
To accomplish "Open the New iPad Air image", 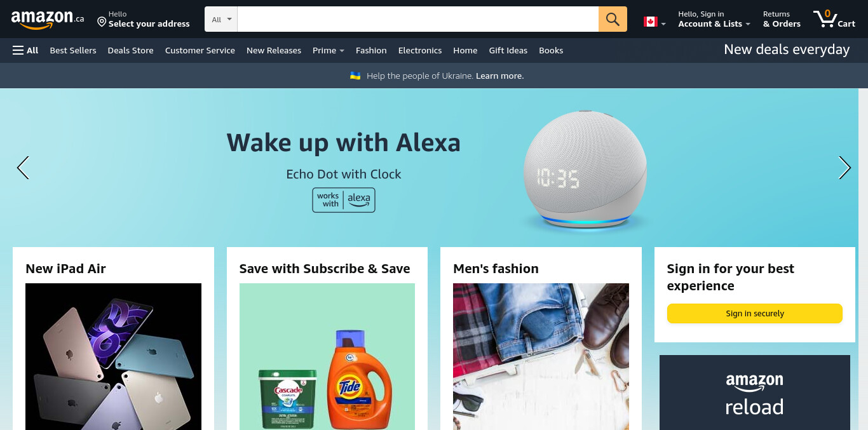I will [x=113, y=356].
